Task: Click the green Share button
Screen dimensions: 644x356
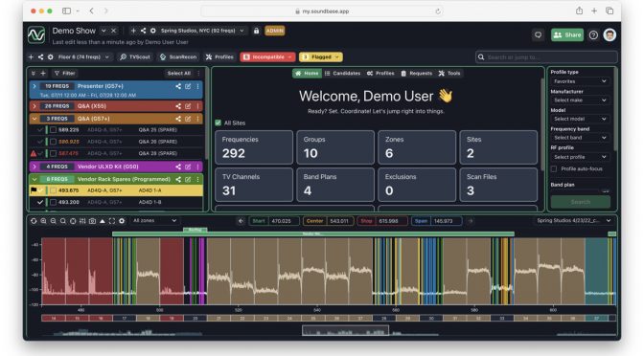Action: point(567,34)
